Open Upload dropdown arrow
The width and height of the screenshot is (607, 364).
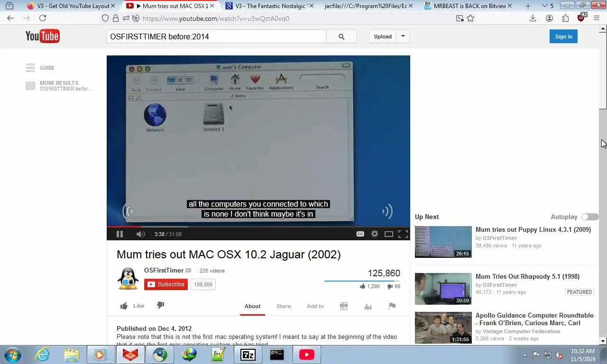click(403, 36)
